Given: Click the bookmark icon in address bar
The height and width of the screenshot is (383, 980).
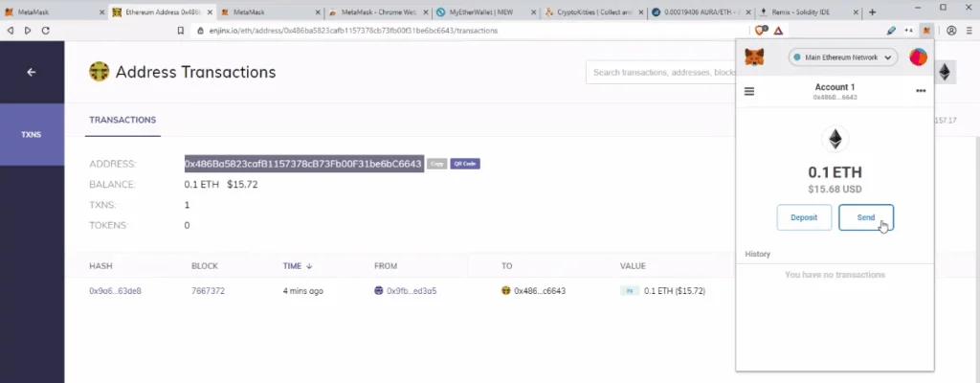Looking at the screenshot, I should pyautogui.click(x=180, y=30).
